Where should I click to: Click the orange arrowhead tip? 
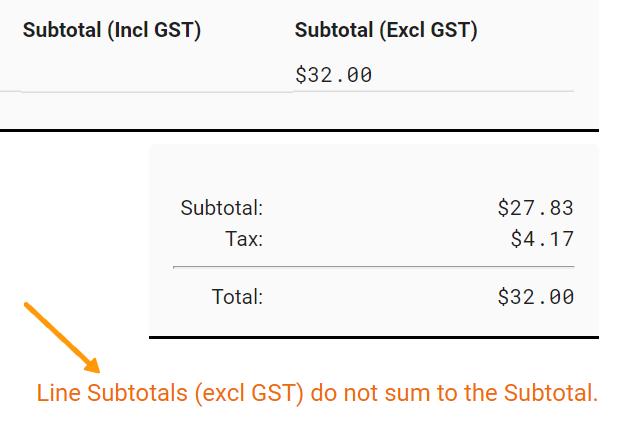point(98,370)
